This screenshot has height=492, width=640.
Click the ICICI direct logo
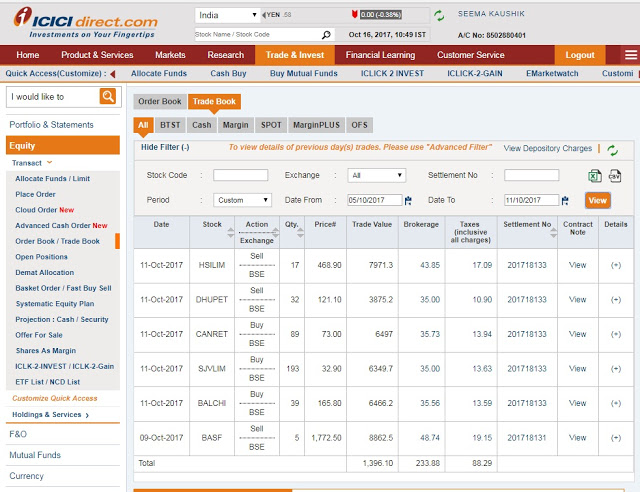pos(86,22)
